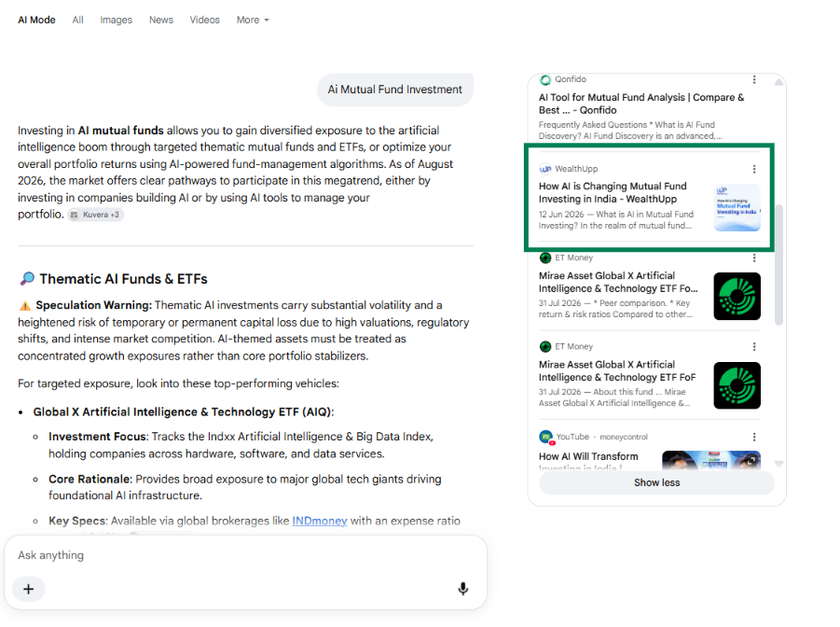This screenshot has height=627, width=840.
Task: Click the Ask anything input field
Action: pyautogui.click(x=245, y=555)
